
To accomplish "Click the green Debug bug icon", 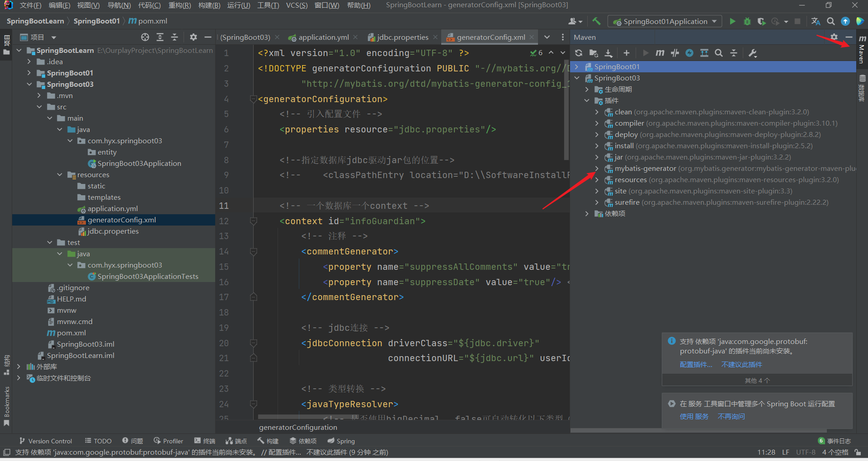I will point(747,21).
